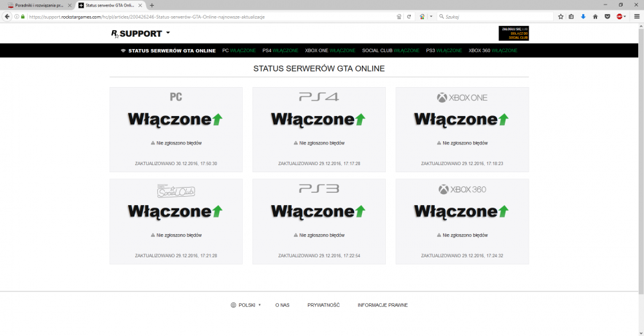This screenshot has width=644, height=336.
Task: Click PS4 Włączone in the status bar
Action: coord(280,50)
